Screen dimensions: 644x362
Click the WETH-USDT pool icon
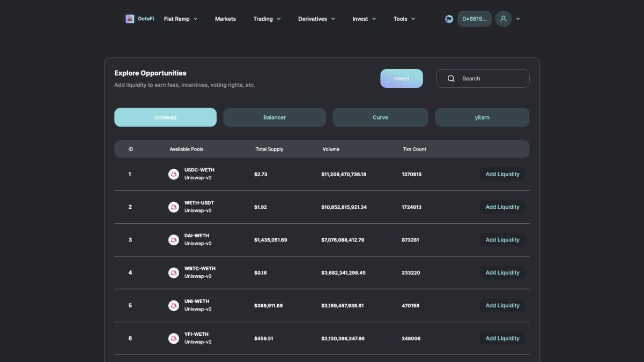coord(174,207)
